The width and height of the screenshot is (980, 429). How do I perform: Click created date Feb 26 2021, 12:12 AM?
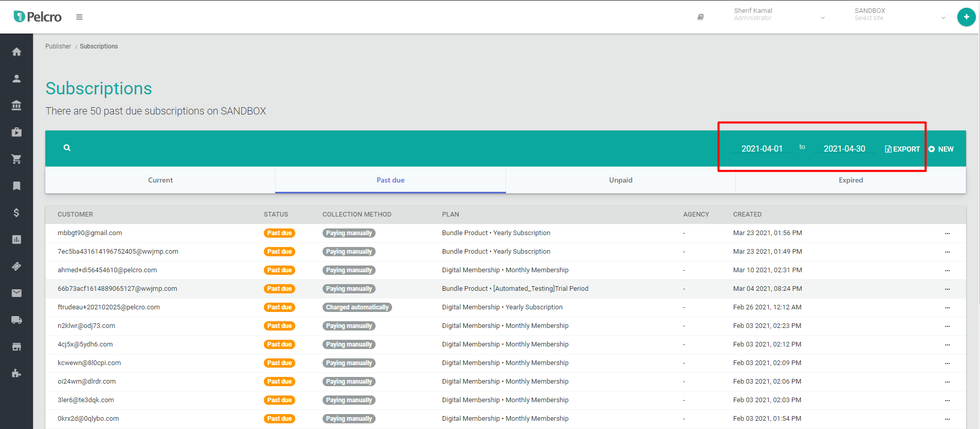tap(767, 307)
